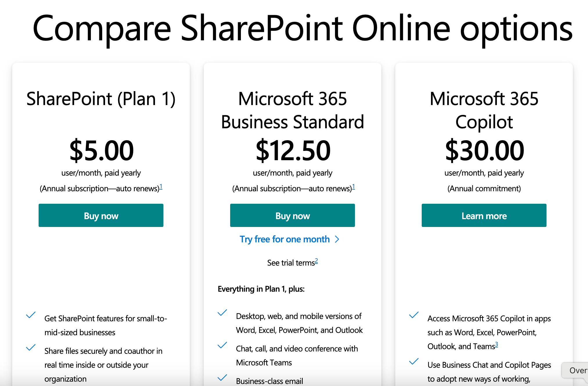Click checkmark beside Use Business Chat item
This screenshot has width=588, height=386.
414,361
